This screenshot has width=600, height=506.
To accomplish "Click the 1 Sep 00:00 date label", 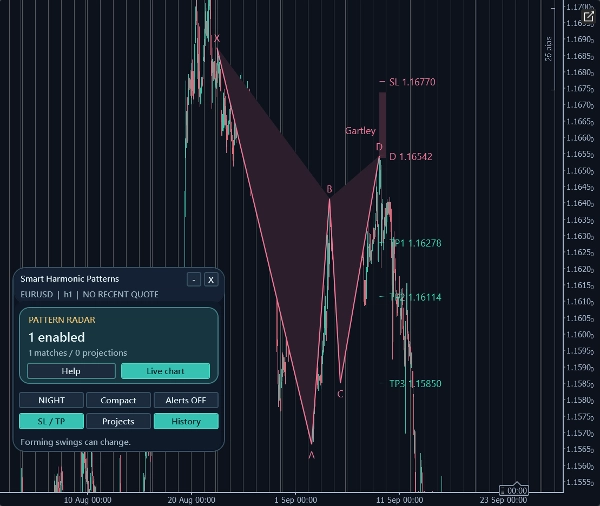I will pyautogui.click(x=295, y=500).
